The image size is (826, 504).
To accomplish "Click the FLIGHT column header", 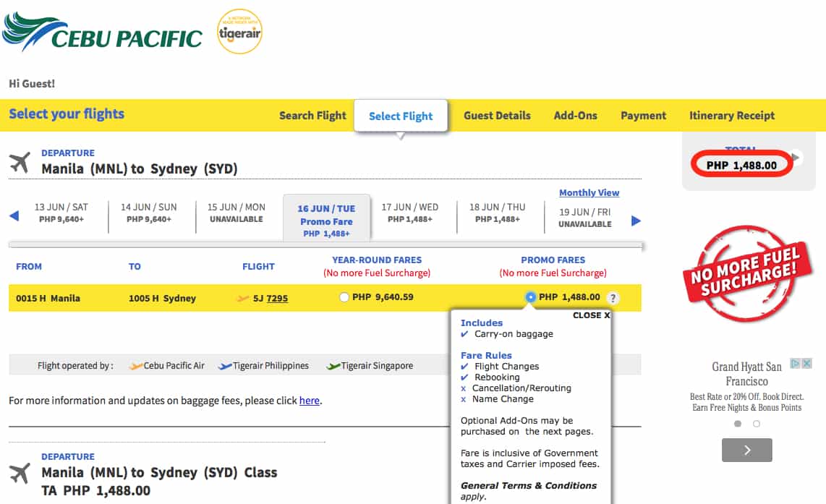I will (x=258, y=267).
